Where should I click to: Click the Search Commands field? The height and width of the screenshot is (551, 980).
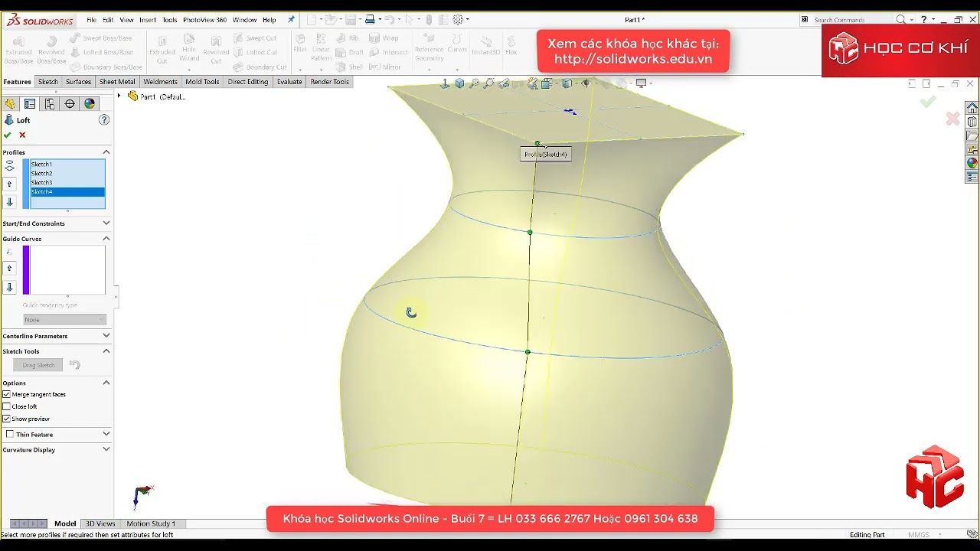[852, 20]
